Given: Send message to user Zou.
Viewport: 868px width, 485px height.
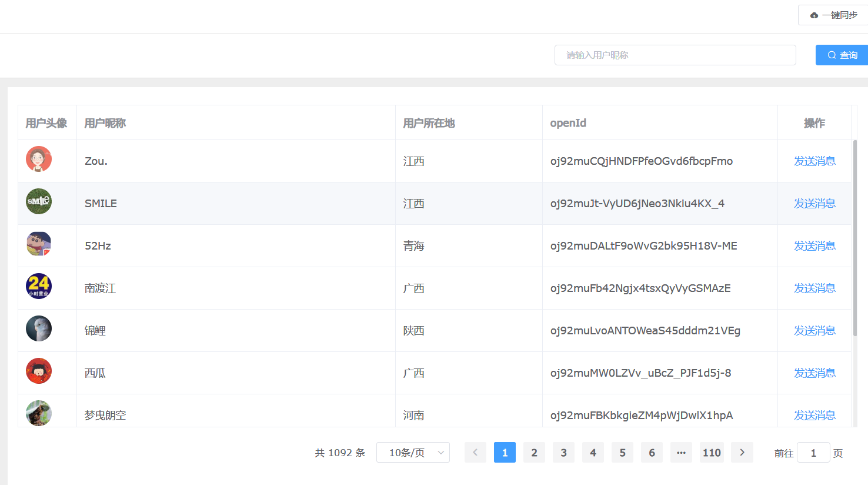Looking at the screenshot, I should pos(814,161).
